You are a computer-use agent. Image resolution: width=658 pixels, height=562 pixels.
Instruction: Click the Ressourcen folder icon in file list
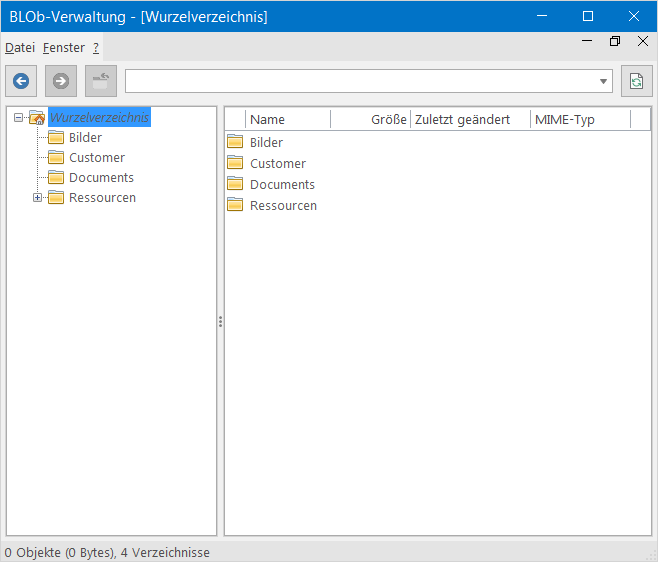[236, 205]
